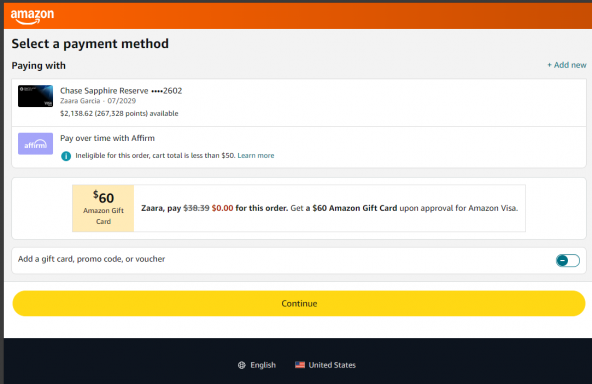The width and height of the screenshot is (592, 384).
Task: Click the info icon beside the Ineligible message
Action: [66, 156]
